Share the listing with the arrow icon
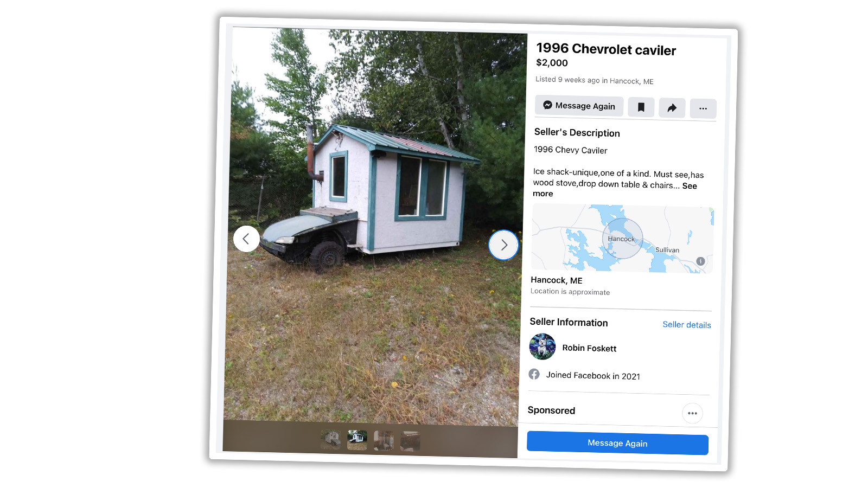 672,108
